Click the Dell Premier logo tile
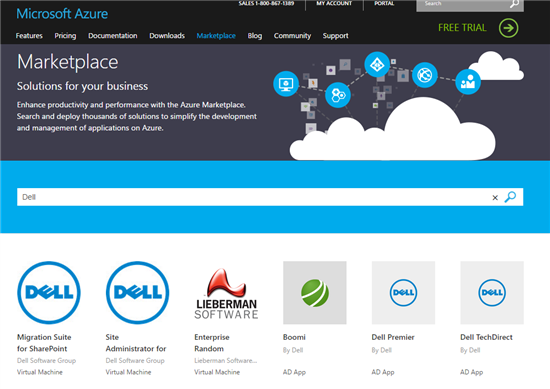This screenshot has width=550, height=389. pyautogui.click(x=403, y=293)
